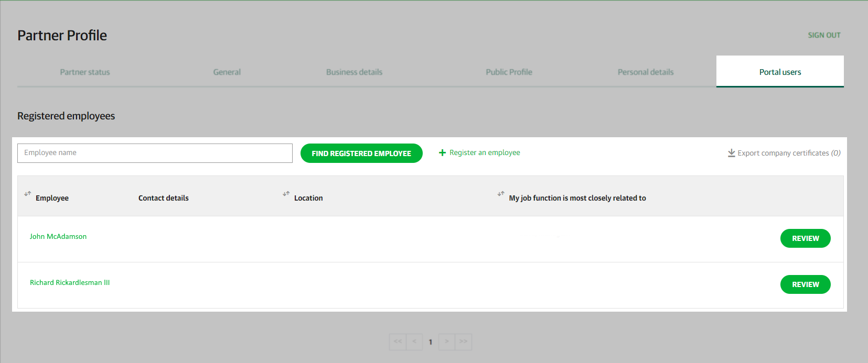Click the Find Registered Employee button

point(361,153)
